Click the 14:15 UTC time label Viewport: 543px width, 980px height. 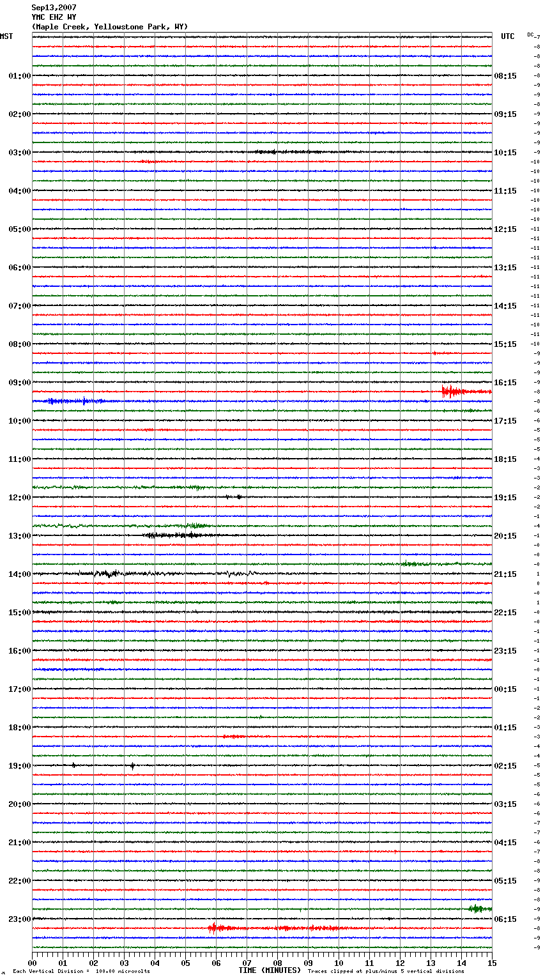pos(505,306)
